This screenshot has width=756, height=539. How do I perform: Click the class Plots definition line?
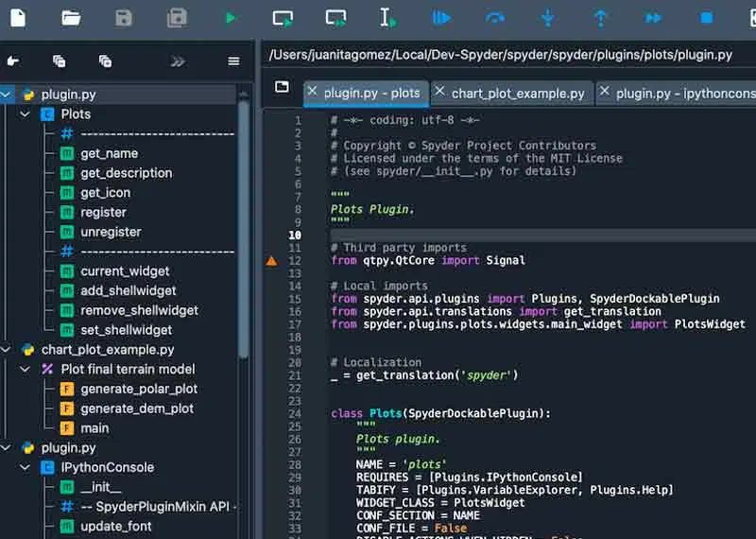(x=440, y=414)
